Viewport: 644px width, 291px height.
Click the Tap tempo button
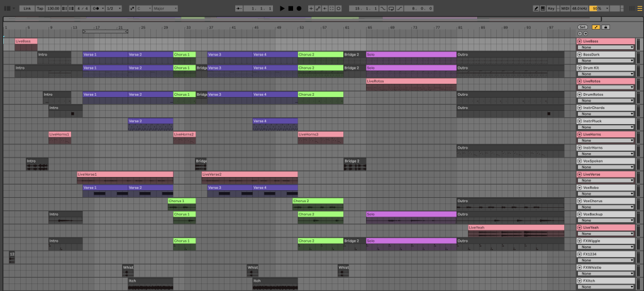point(40,9)
